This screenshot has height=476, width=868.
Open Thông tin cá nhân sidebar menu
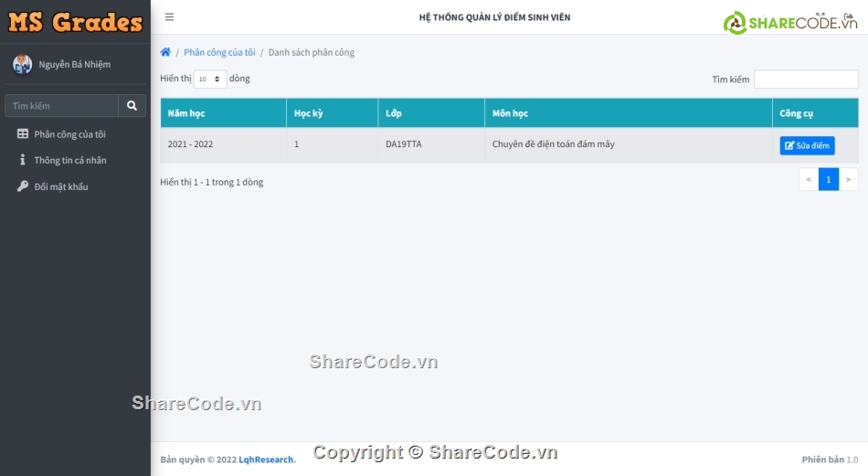[x=69, y=160]
